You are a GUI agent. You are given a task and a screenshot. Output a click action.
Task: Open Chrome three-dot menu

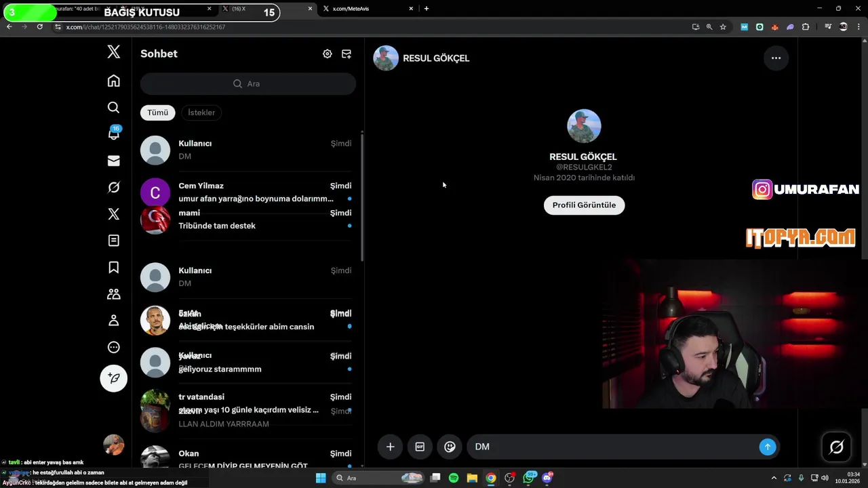[859, 27]
